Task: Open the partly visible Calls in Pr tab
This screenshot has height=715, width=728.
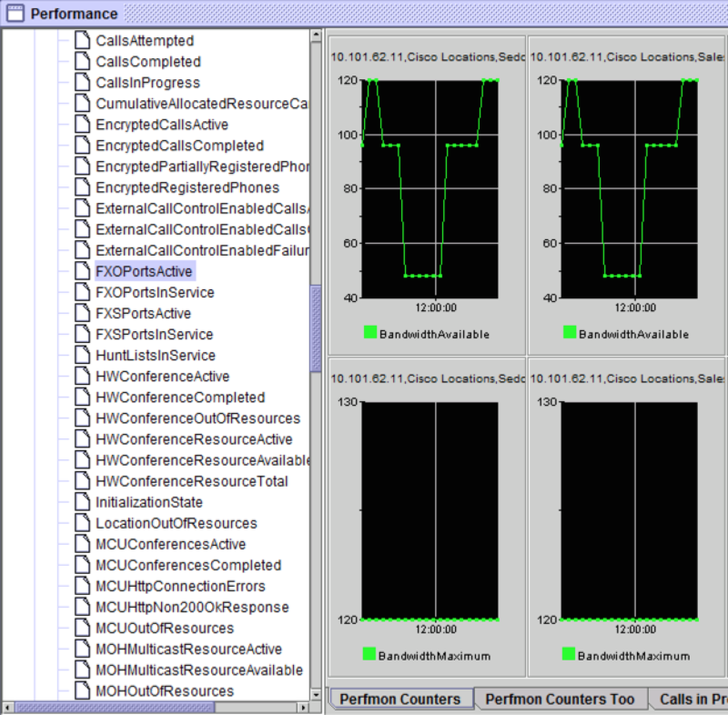Action: click(x=689, y=699)
